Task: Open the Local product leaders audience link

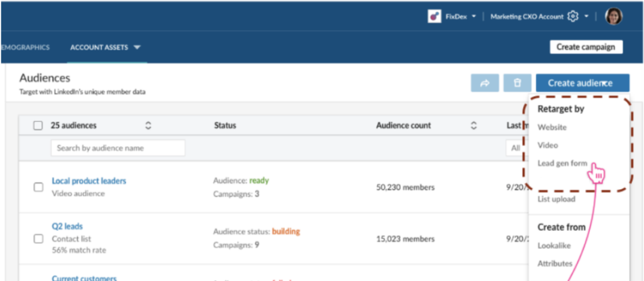Action: [89, 181]
